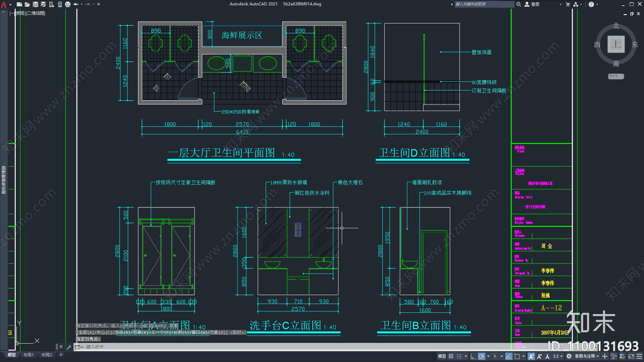The height and width of the screenshot is (362, 644).
Task: Click the Open file folder icon
Action: pos(27,4)
